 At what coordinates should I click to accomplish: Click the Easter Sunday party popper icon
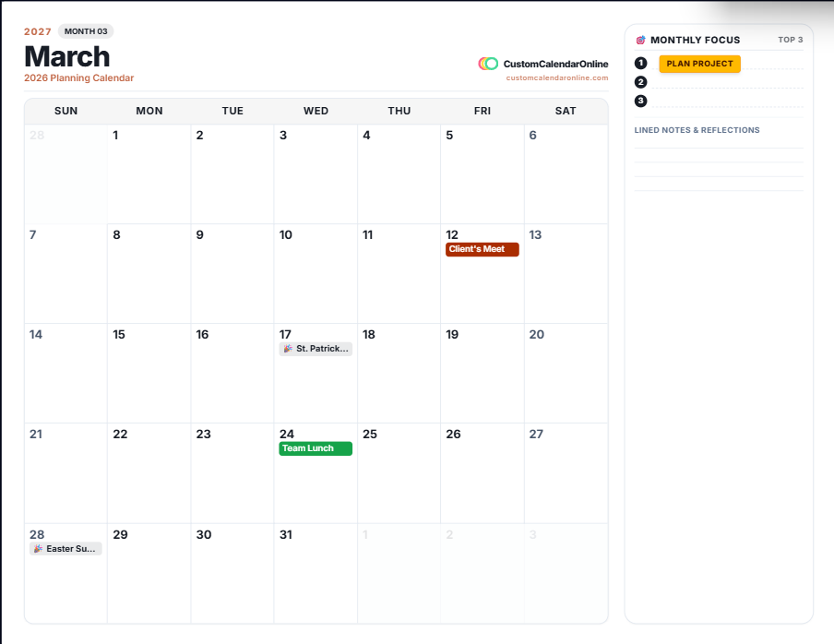pyautogui.click(x=38, y=549)
